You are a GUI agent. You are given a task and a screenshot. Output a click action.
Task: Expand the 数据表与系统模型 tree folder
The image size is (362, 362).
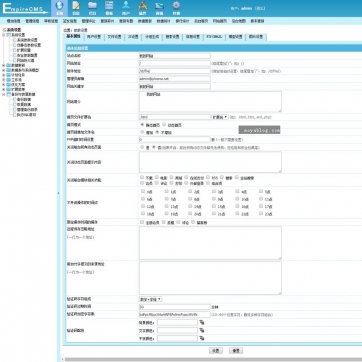click(4, 70)
